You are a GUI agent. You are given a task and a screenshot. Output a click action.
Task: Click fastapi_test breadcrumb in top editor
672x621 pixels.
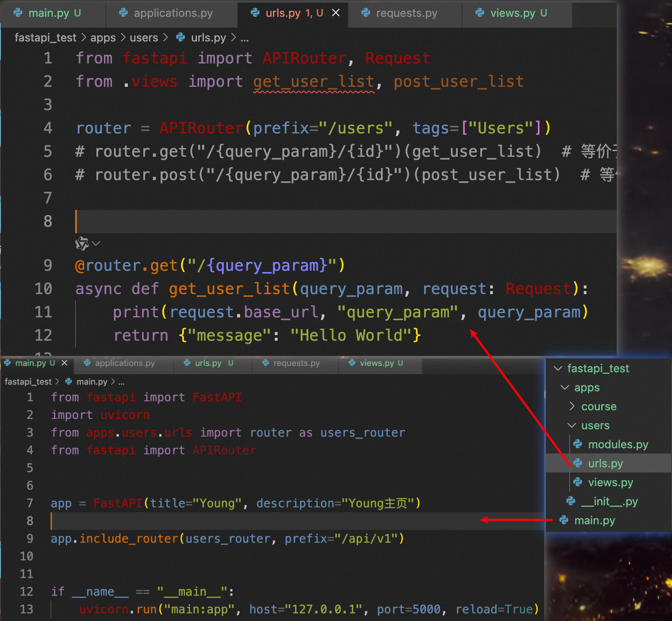(45, 38)
